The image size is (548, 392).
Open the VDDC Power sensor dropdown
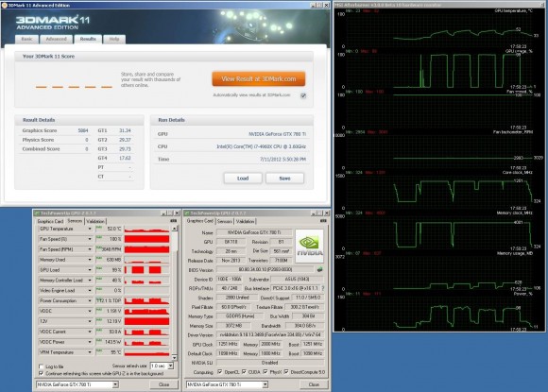point(90,342)
